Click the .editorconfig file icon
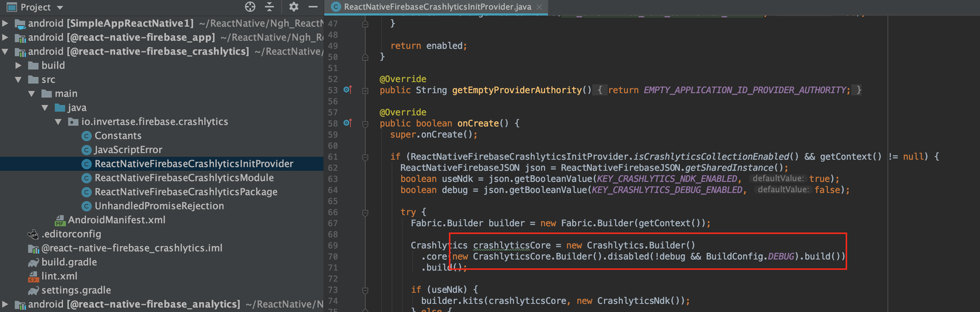This screenshot has height=312, width=980. (33, 234)
